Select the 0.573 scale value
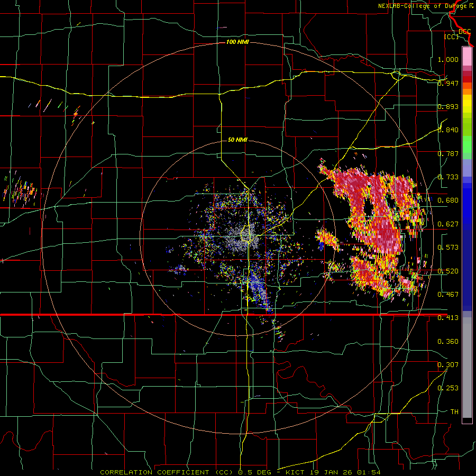 (x=448, y=248)
